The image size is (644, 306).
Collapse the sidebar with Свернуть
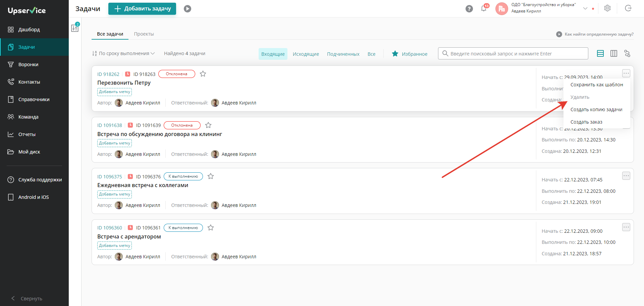tap(27, 299)
